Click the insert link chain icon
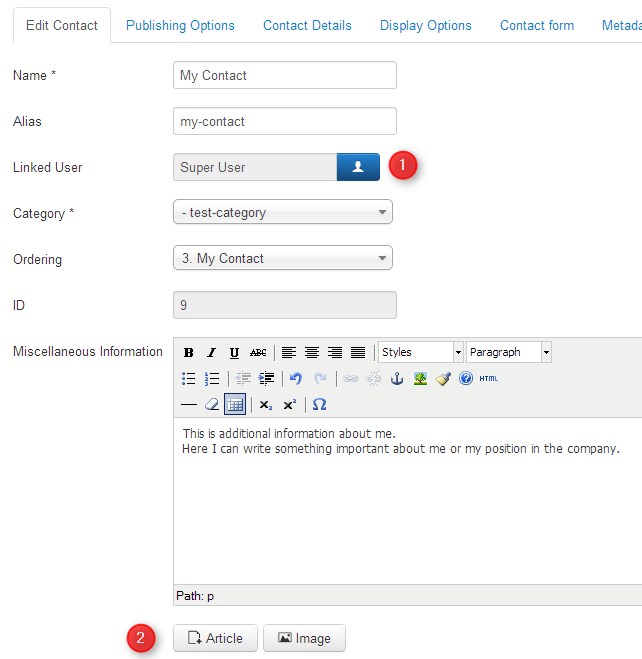Image resolution: width=642 pixels, height=659 pixels. coord(350,379)
